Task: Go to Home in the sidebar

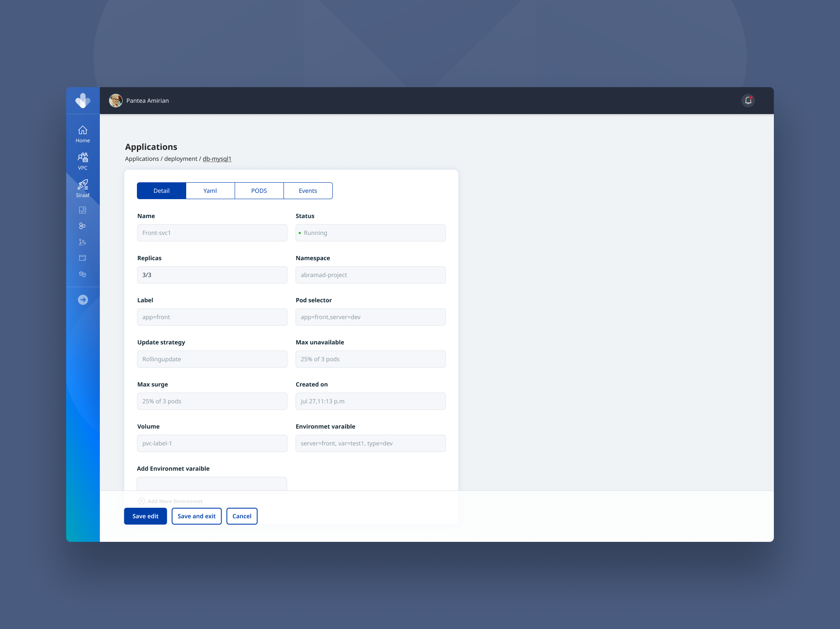Action: coord(83,134)
